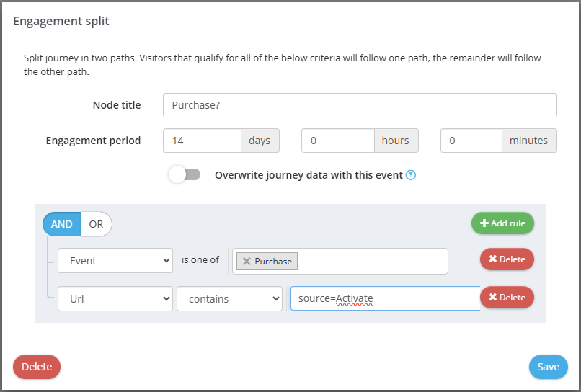The height and width of the screenshot is (392, 581).
Task: Click the green Add rule button
Action: coord(502,223)
